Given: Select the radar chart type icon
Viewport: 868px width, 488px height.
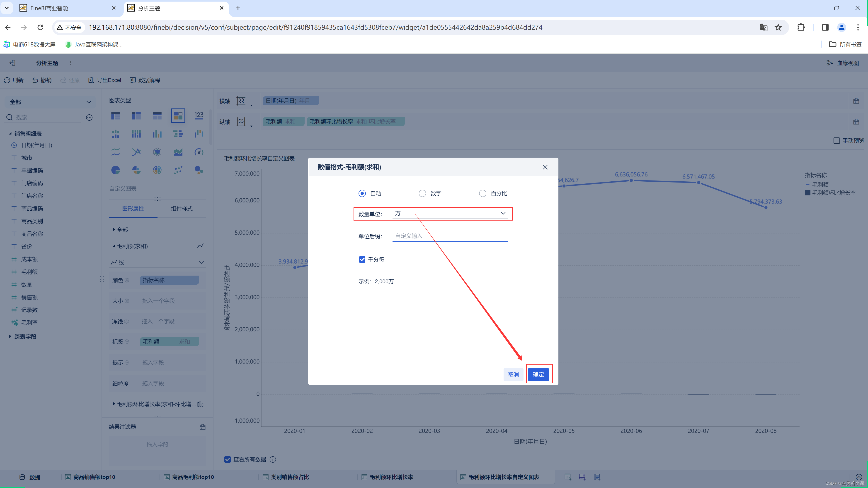Looking at the screenshot, I should pos(157,152).
